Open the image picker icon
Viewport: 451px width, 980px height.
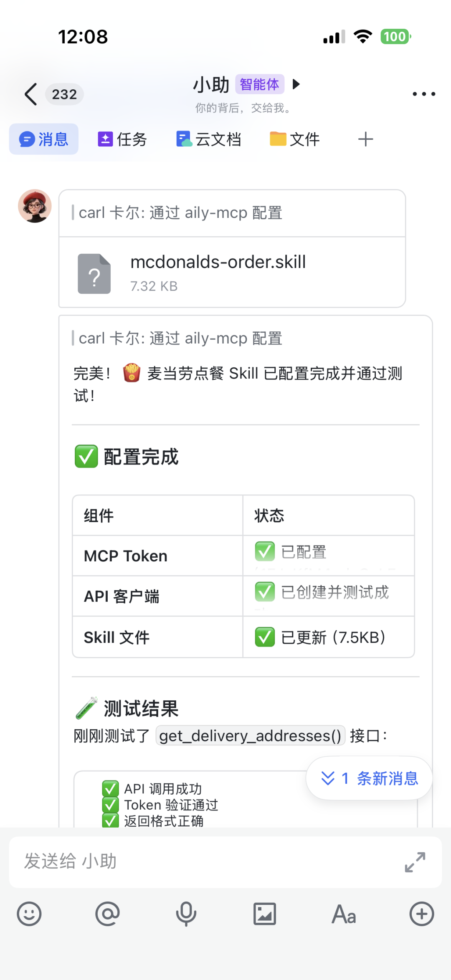tap(265, 914)
